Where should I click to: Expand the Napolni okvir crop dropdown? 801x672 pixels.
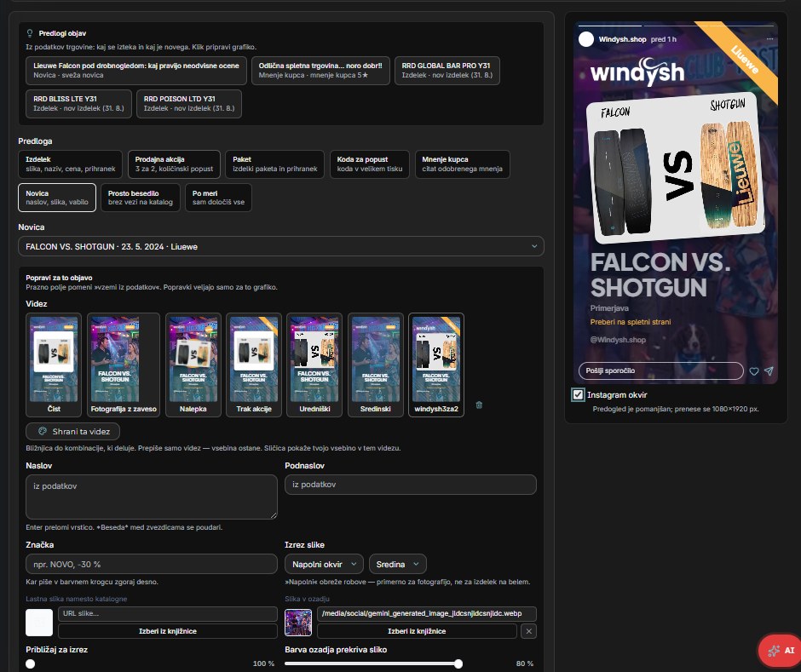point(324,564)
